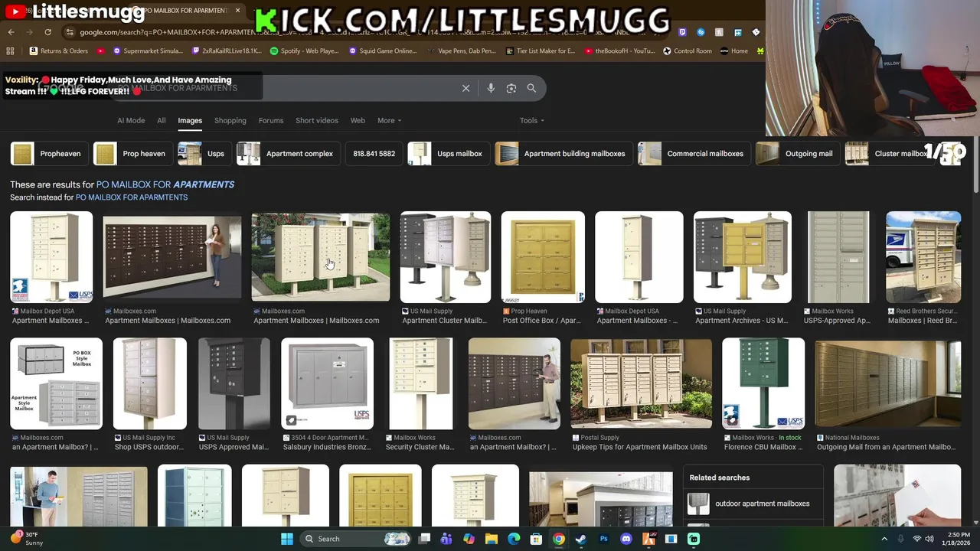Filter by Commercial mailboxes chip
The width and height of the screenshot is (980, 551).
pyautogui.click(x=694, y=154)
